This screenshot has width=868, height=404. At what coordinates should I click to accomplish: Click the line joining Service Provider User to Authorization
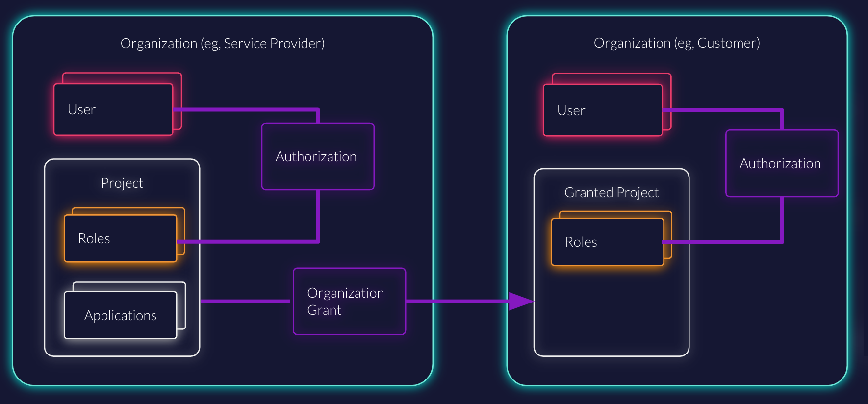[x=245, y=109]
